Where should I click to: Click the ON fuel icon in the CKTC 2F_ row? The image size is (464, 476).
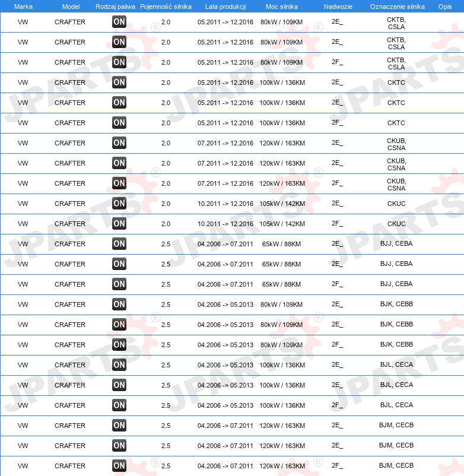119,123
